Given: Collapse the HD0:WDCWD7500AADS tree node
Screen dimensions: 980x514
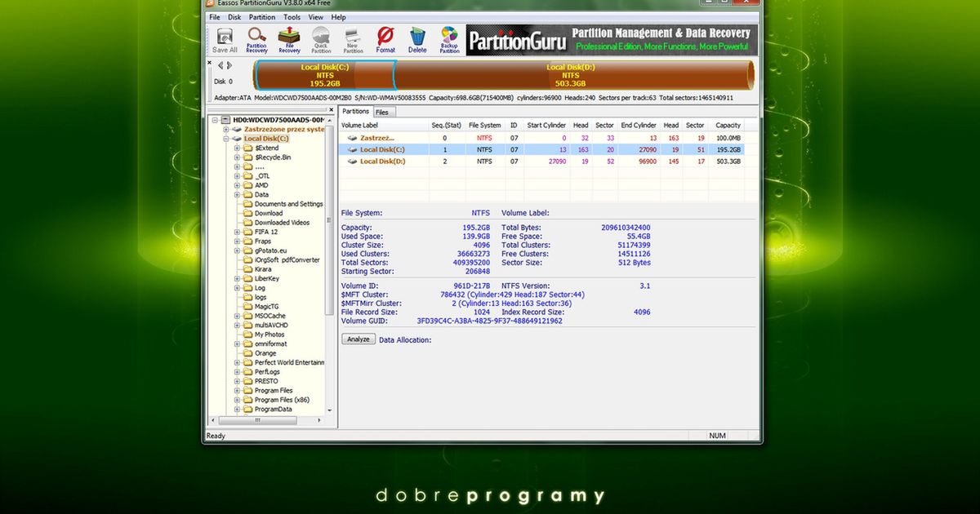Looking at the screenshot, I should (x=216, y=120).
